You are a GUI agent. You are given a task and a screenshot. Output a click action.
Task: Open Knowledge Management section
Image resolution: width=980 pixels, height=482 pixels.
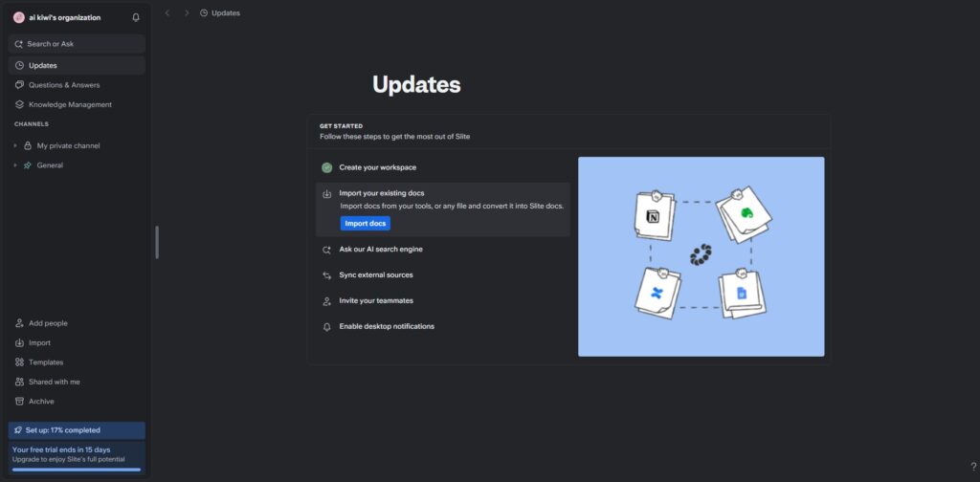point(77,104)
